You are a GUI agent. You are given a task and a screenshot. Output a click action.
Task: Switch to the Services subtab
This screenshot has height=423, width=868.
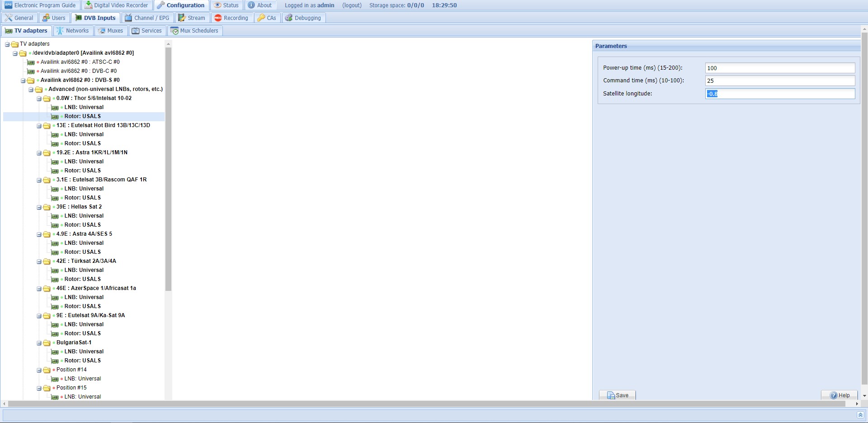[147, 31]
